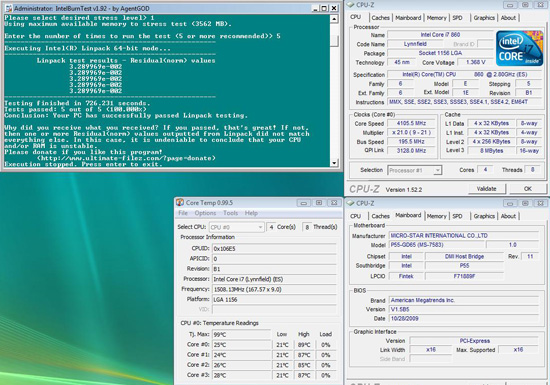The width and height of the screenshot is (550, 385).
Task: Expand the Processor #1 selection dropdown
Action: (437, 170)
